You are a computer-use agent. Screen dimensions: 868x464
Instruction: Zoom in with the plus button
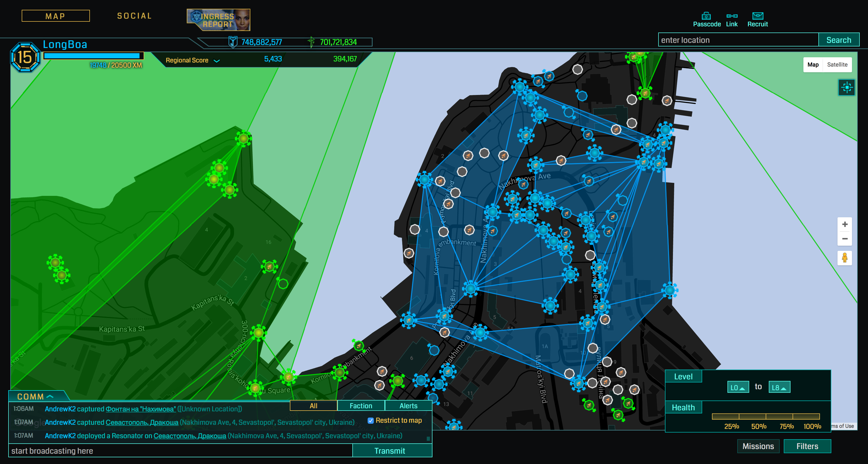pyautogui.click(x=845, y=224)
